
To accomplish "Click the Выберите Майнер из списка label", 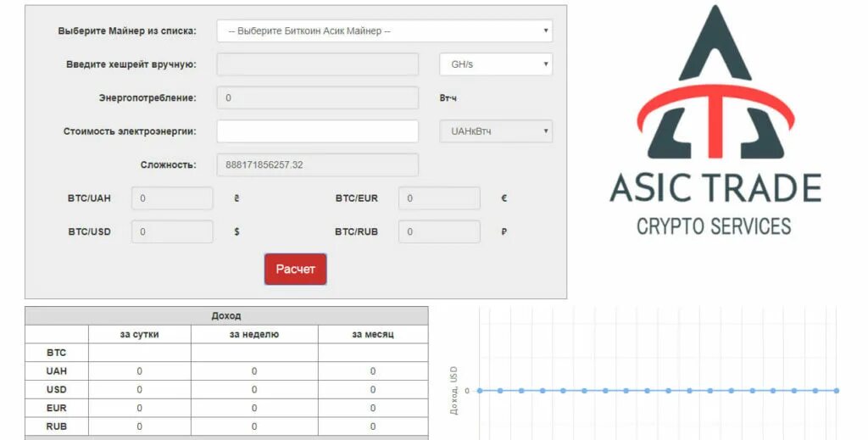I will point(127,31).
